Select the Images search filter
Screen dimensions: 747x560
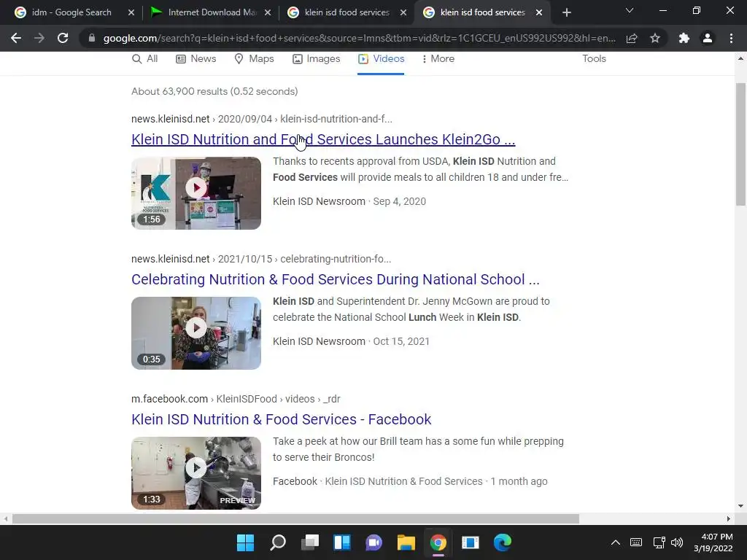click(317, 58)
